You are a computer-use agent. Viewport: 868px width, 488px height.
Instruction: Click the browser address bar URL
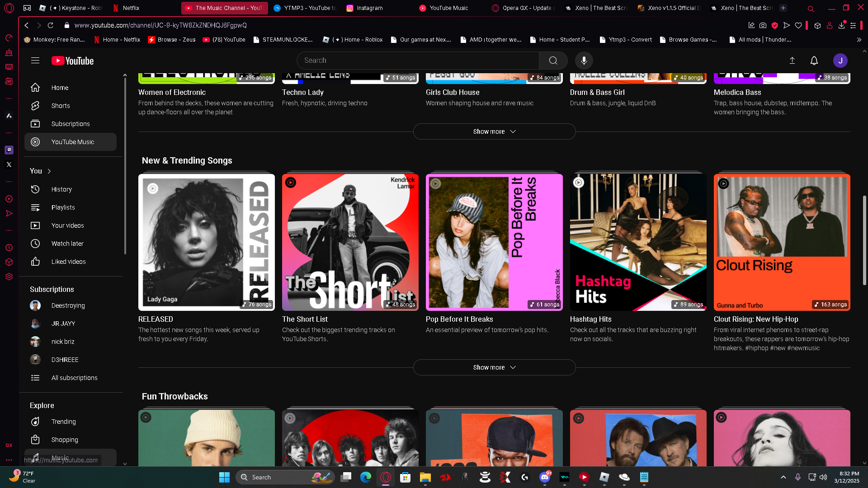pyautogui.click(x=160, y=25)
